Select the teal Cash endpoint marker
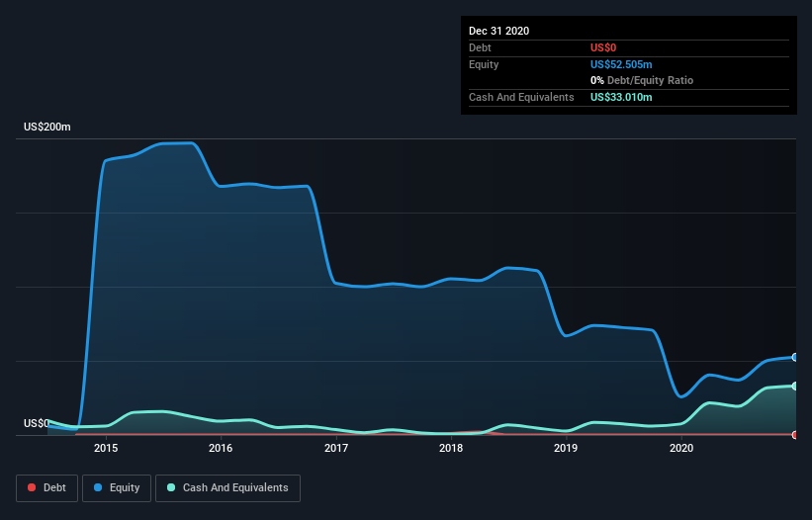The height and width of the screenshot is (520, 812). (x=795, y=386)
